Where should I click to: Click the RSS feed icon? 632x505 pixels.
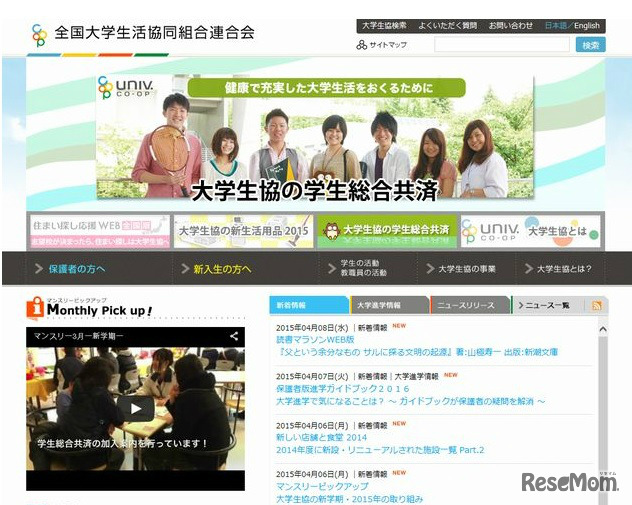[x=597, y=305]
